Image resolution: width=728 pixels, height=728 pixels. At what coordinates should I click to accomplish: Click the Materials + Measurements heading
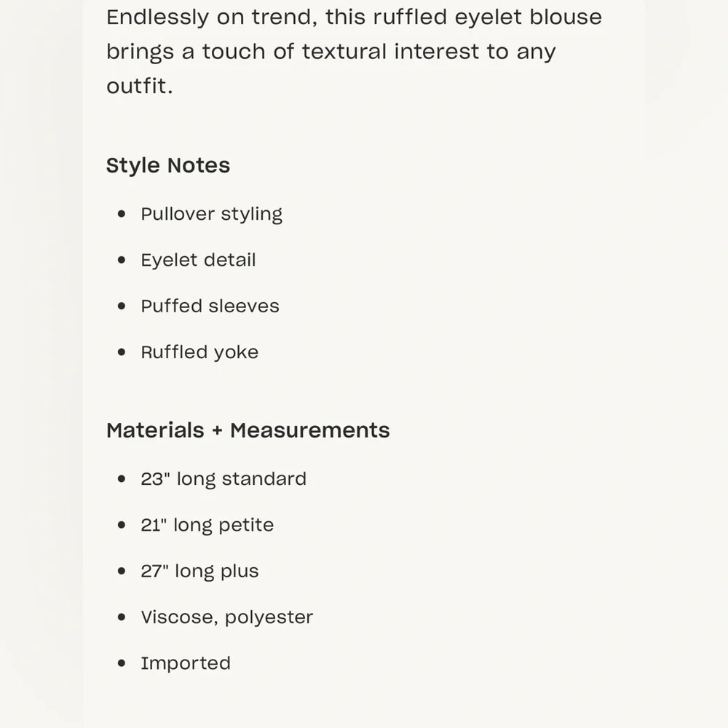248,430
